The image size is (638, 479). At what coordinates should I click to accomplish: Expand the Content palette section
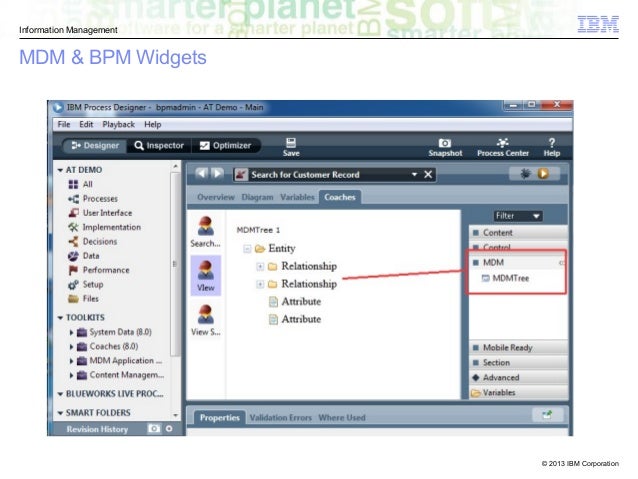518,233
